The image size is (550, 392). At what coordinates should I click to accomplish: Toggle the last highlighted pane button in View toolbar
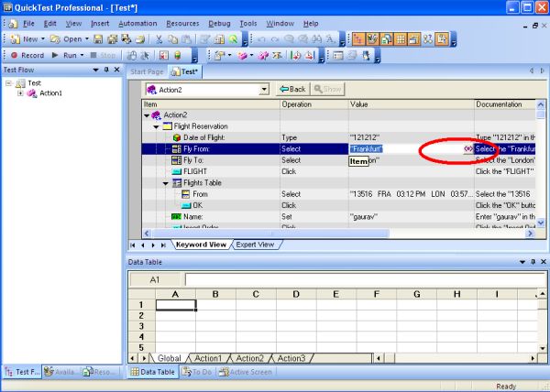pyautogui.click(x=442, y=39)
